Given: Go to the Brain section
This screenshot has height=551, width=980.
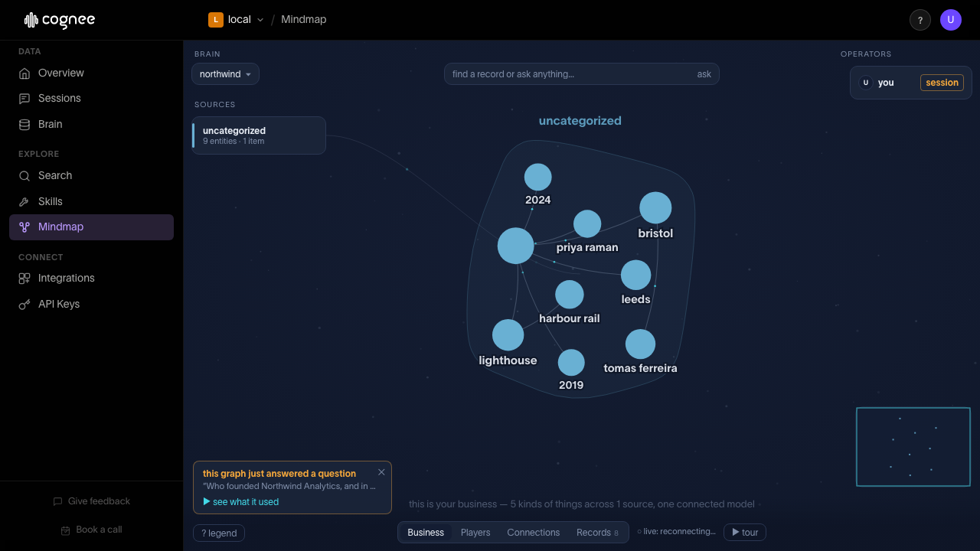Looking at the screenshot, I should pos(91,124).
